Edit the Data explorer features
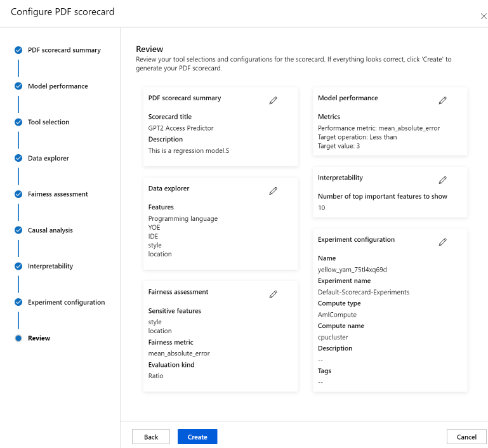Viewport: 488px width, 448px height. pyautogui.click(x=274, y=190)
